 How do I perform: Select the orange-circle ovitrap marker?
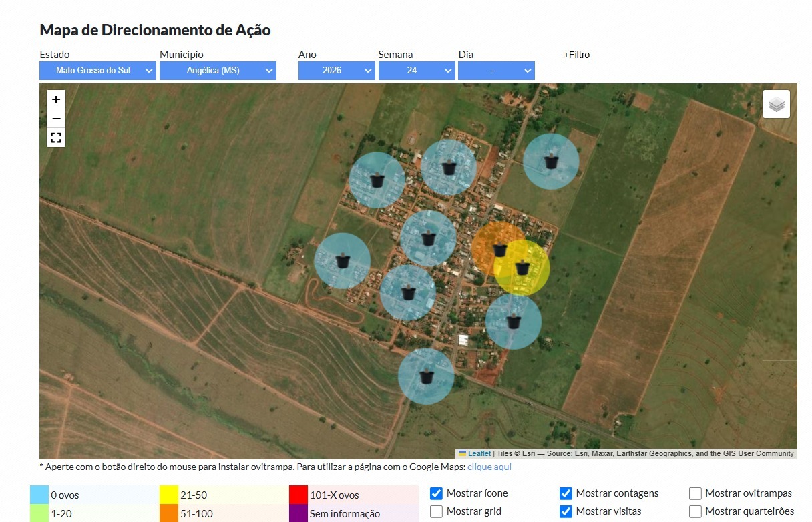[500, 250]
